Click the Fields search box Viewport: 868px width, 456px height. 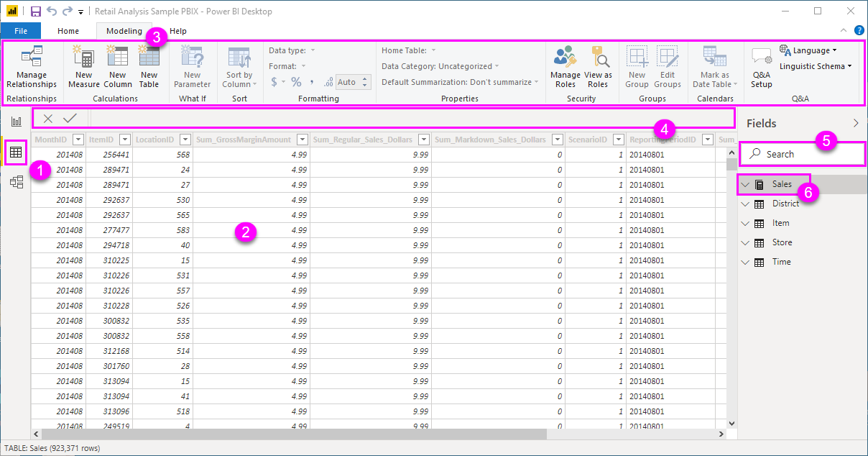tap(802, 154)
